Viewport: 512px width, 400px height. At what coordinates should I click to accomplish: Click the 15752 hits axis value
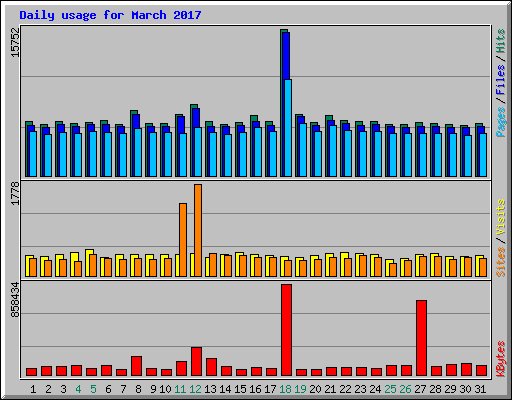[x=15, y=43]
